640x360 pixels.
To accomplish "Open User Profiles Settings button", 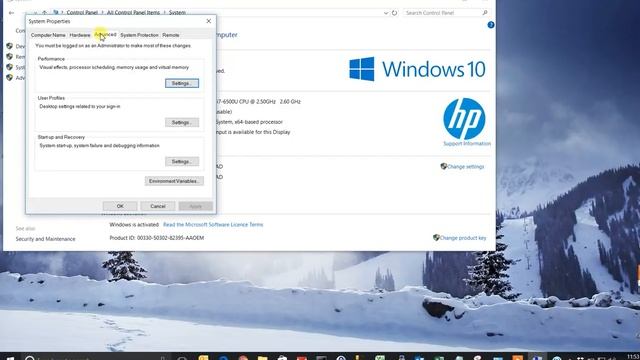I will [182, 122].
